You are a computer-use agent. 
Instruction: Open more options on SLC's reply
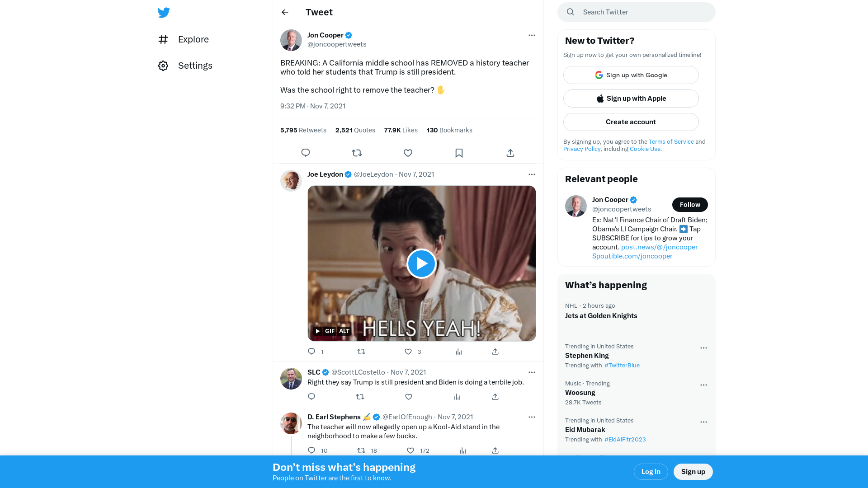[532, 372]
